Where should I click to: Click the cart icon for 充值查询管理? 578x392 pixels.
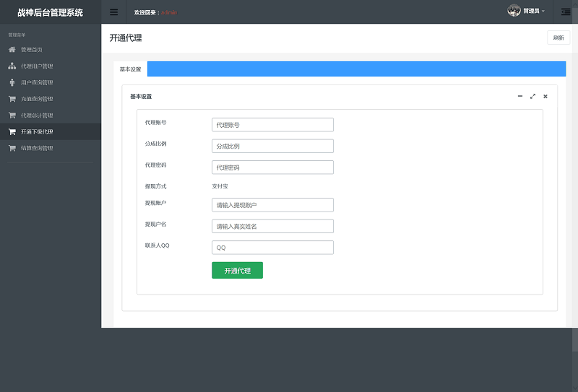(12, 99)
